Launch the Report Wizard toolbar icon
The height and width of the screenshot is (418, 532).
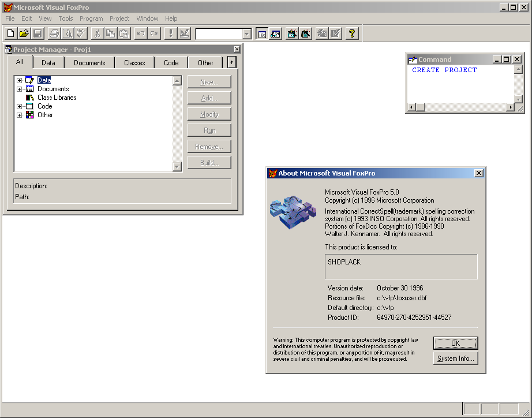tap(305, 33)
